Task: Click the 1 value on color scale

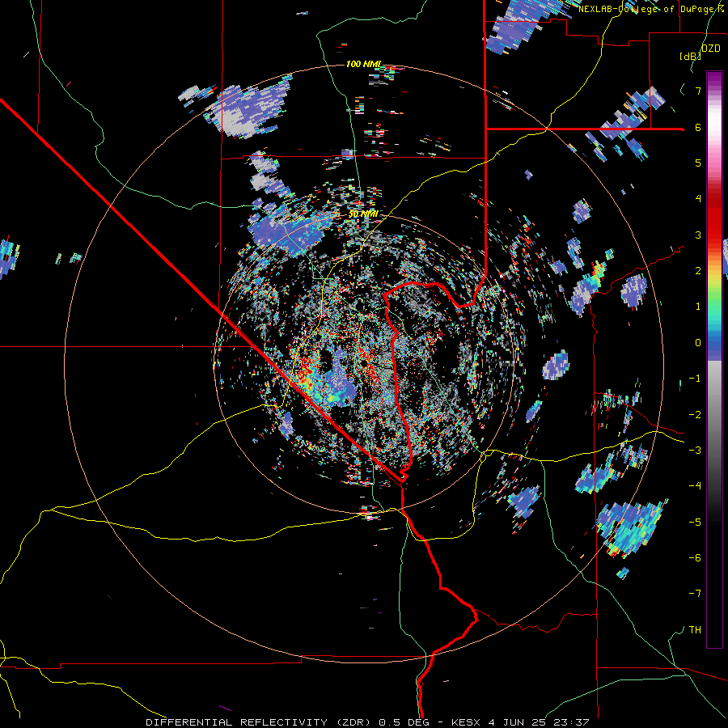Action: pos(698,307)
